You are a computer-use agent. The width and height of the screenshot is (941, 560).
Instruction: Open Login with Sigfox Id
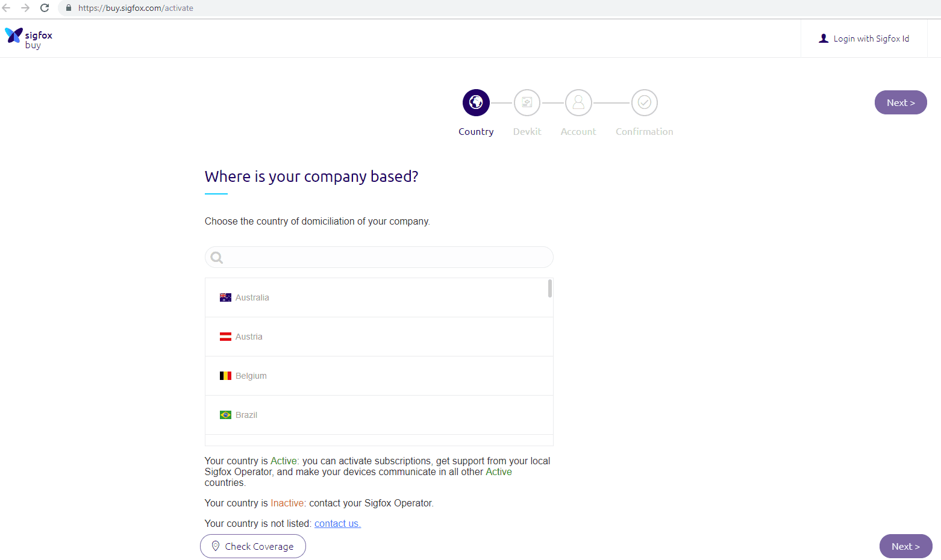click(x=864, y=39)
